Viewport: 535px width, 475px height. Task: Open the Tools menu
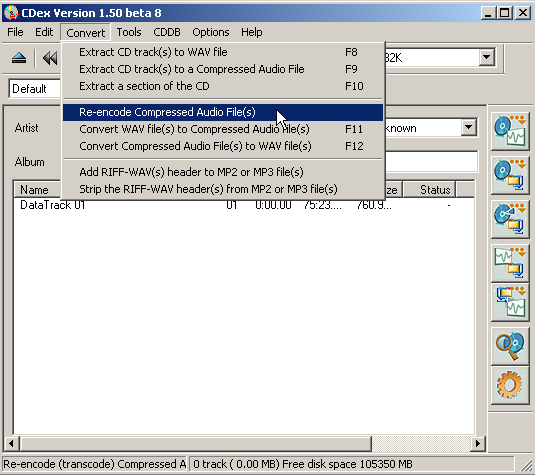[x=129, y=32]
